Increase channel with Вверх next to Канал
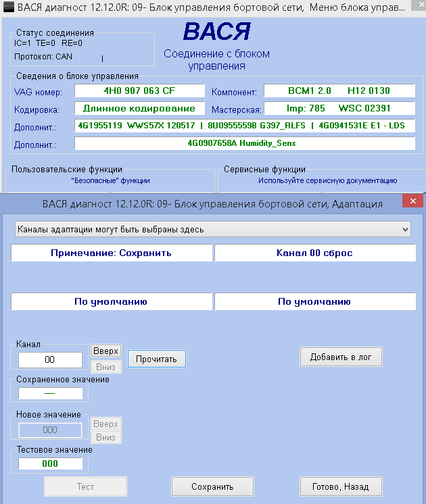 (x=106, y=351)
